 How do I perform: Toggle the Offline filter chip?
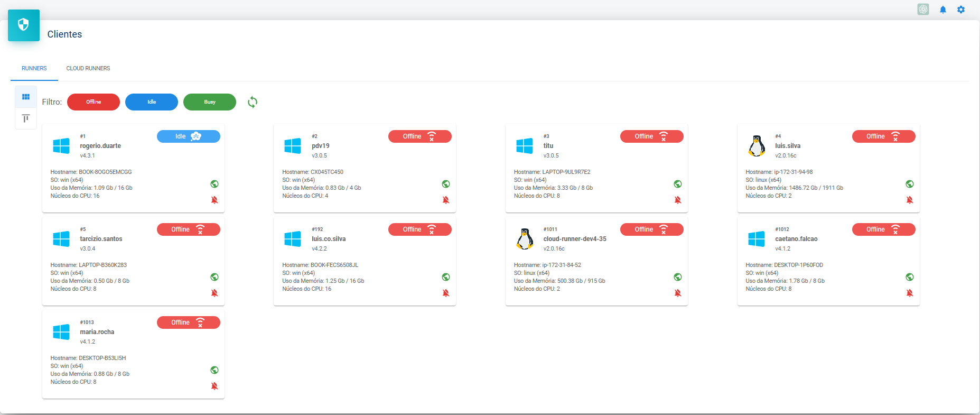[94, 102]
